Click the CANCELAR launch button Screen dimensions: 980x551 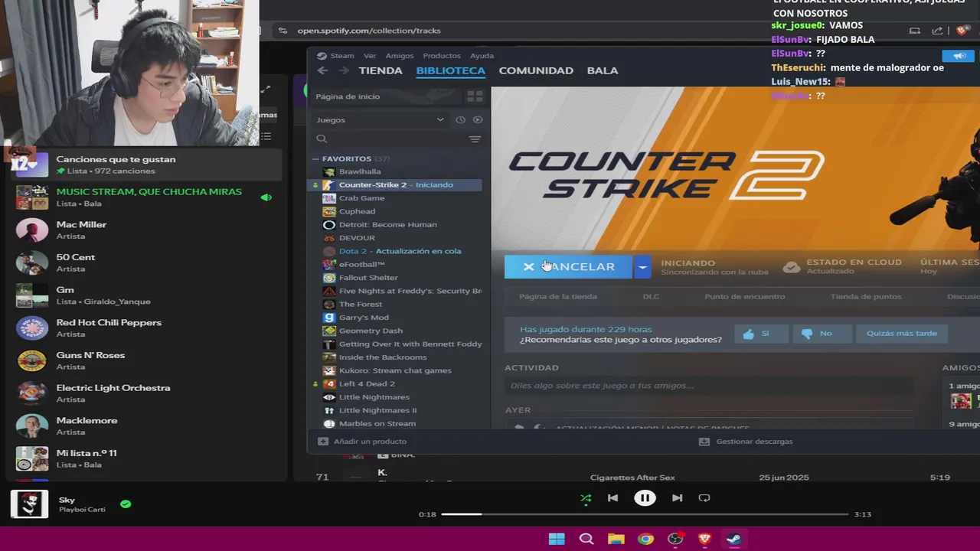(x=568, y=266)
